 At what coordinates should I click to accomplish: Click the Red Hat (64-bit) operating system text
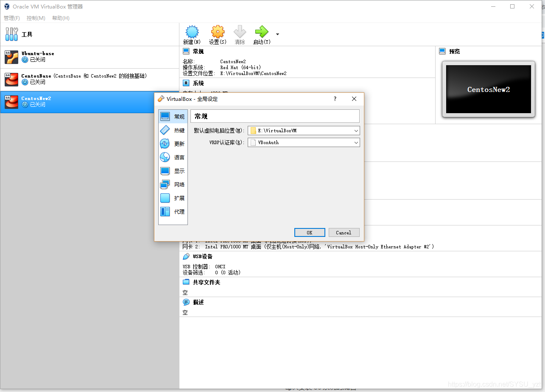[240, 67]
